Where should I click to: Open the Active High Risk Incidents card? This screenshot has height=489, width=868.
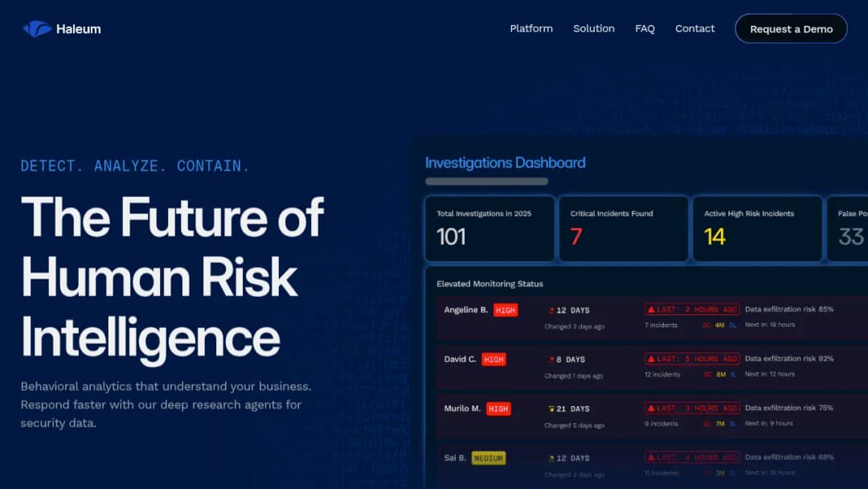point(757,228)
